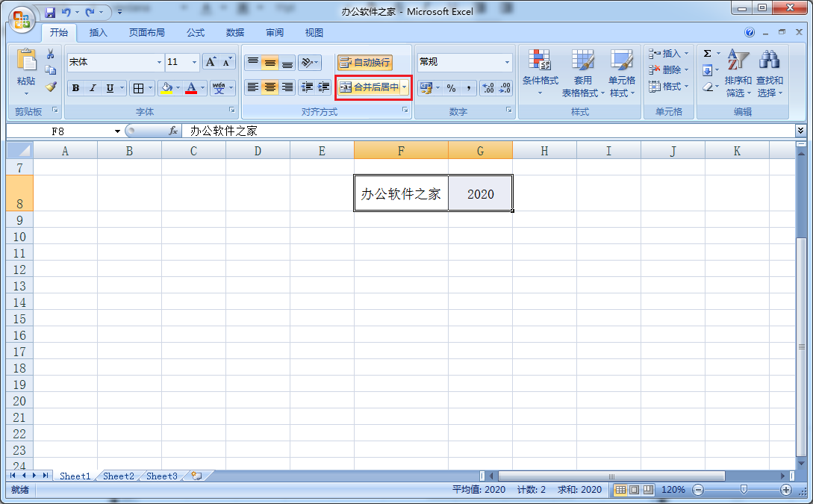The image size is (813, 504).
Task: Toggle top vertical alignment
Action: click(x=253, y=63)
